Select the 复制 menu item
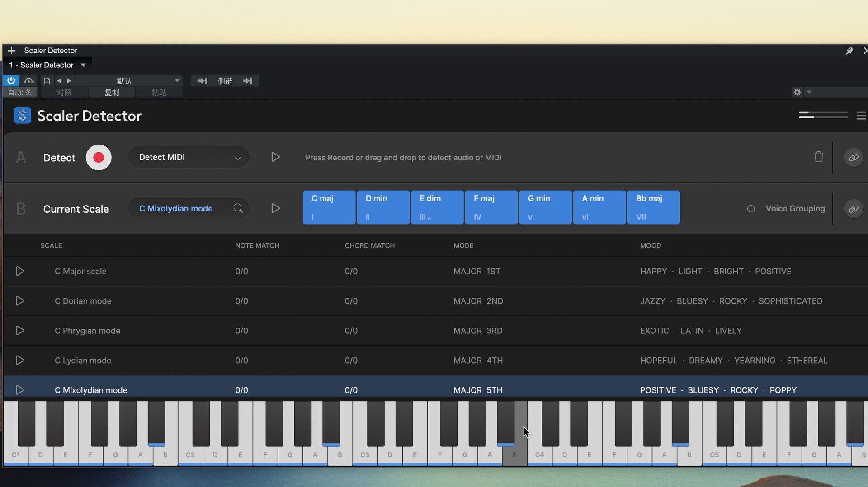The width and height of the screenshot is (868, 487). coord(112,92)
